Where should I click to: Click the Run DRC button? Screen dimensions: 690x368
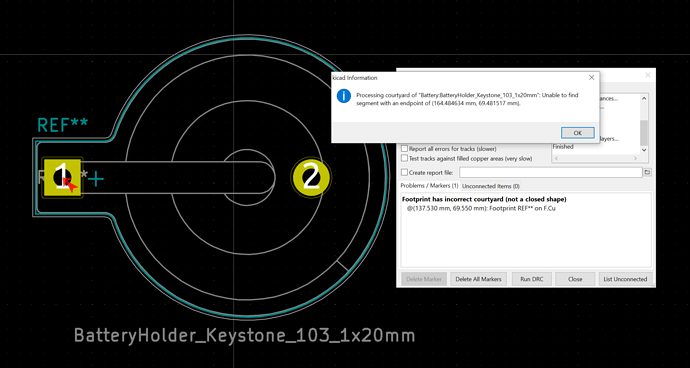532,279
